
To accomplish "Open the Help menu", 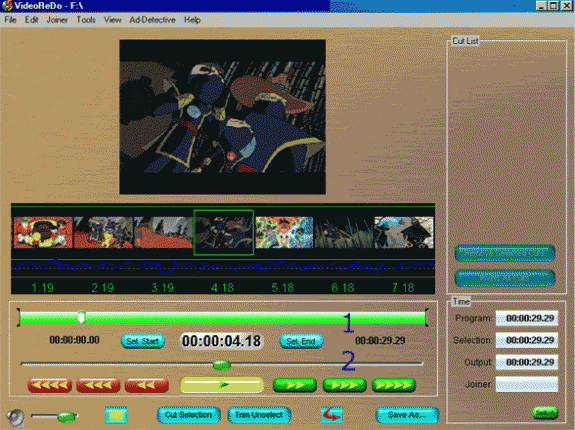I will point(192,20).
